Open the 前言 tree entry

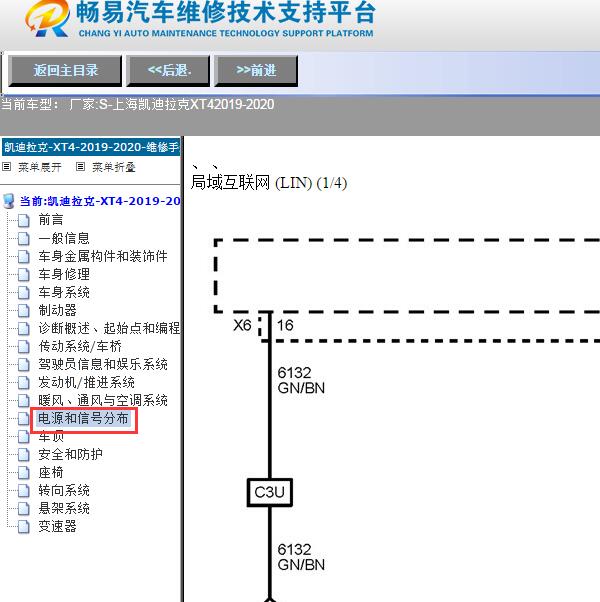(51, 220)
